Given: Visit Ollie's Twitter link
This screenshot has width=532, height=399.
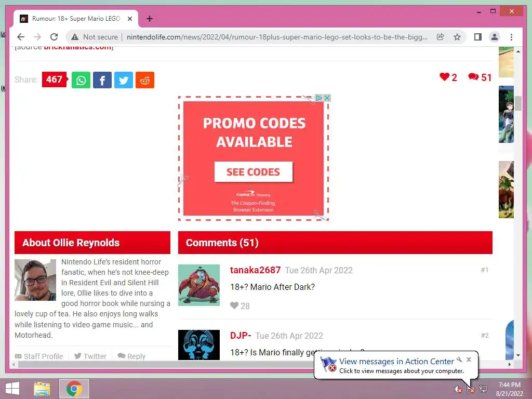Looking at the screenshot, I should [90, 356].
